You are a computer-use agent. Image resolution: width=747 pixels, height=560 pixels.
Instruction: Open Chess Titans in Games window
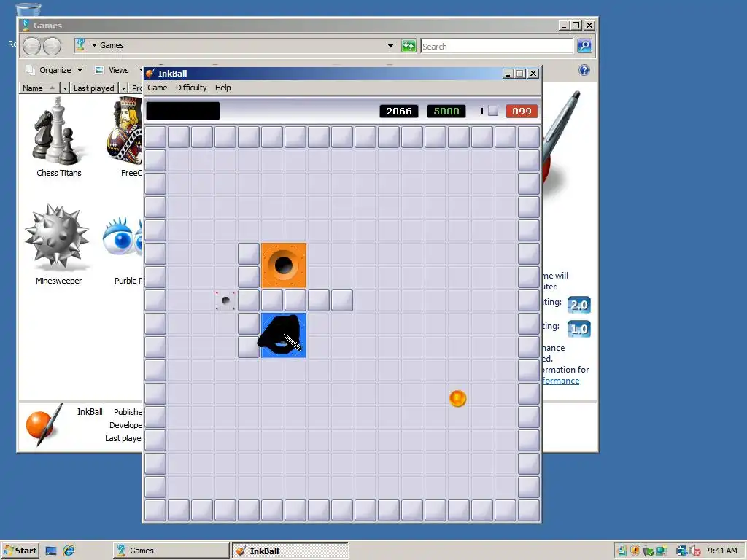(59, 137)
